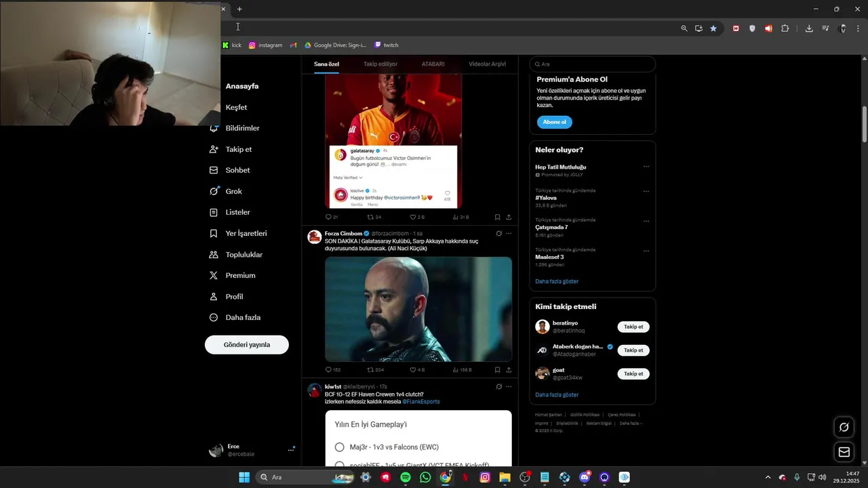Open Yer İşaretleri bookmarks
This screenshot has height=488, width=868.
[238, 233]
